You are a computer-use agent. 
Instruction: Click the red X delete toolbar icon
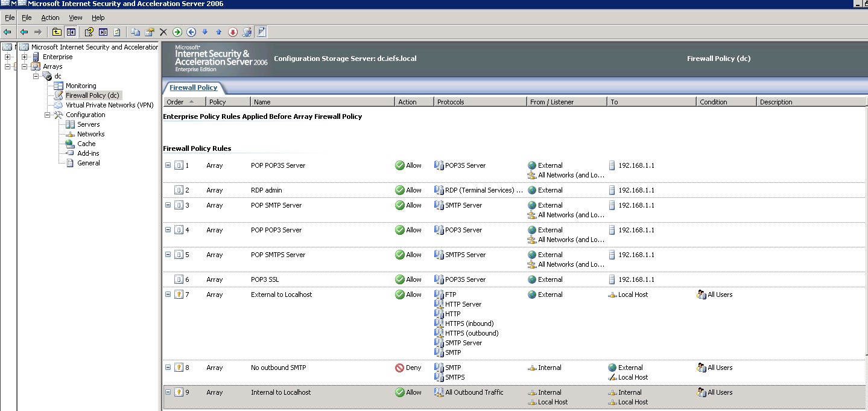click(163, 32)
